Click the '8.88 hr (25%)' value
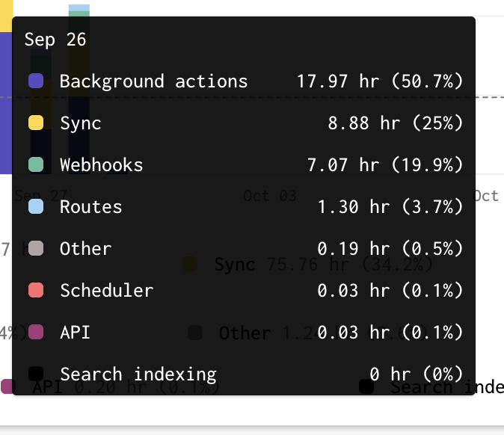The width and height of the screenshot is (504, 435). [396, 123]
